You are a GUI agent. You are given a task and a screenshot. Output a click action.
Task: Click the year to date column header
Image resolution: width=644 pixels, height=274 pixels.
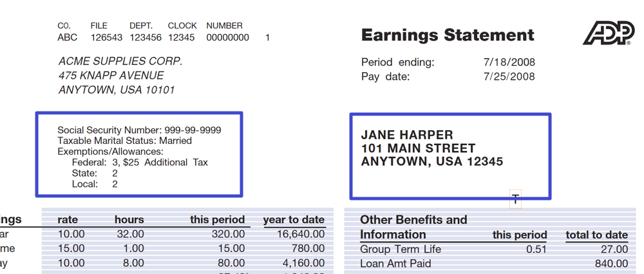[x=294, y=220]
